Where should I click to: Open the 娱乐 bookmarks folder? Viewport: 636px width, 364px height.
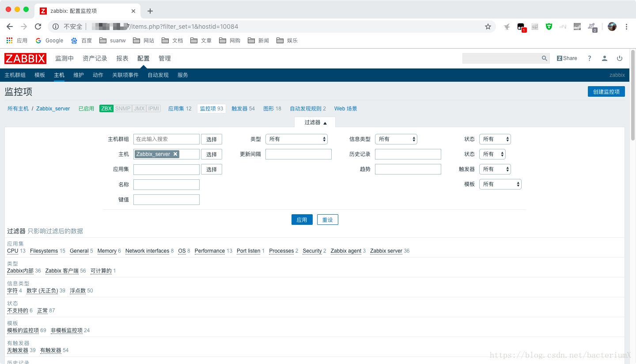(287, 40)
